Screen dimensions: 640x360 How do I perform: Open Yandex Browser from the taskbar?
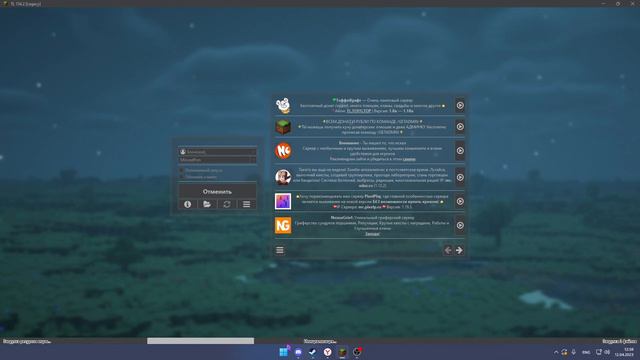click(x=327, y=352)
